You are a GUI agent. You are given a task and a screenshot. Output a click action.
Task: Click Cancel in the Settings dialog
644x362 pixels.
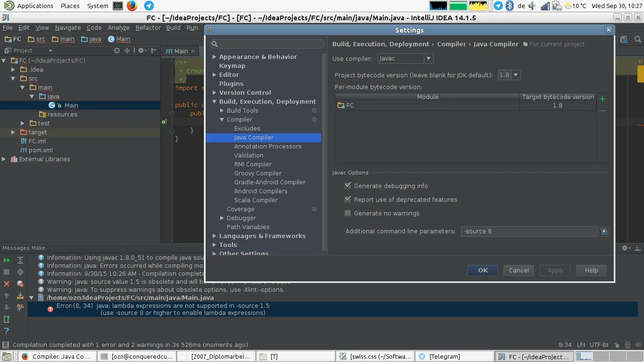(x=519, y=271)
